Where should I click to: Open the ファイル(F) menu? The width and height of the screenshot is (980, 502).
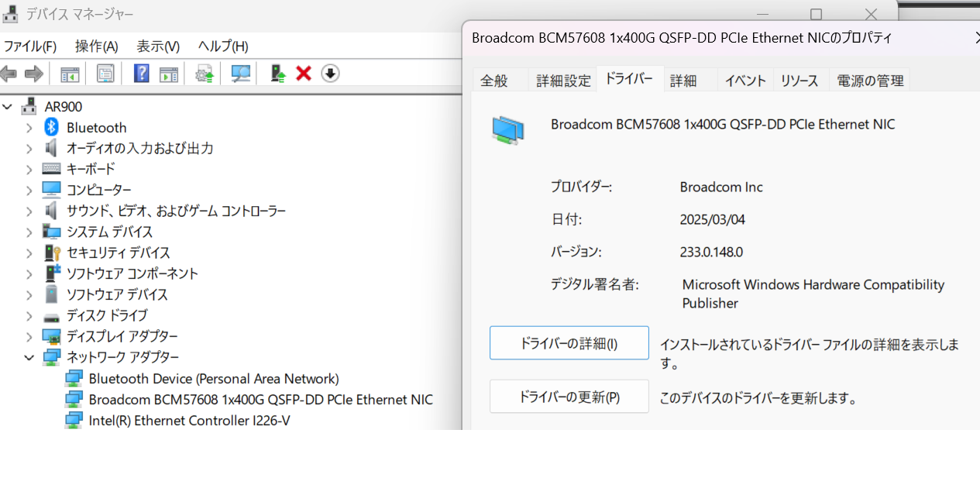[x=31, y=46]
